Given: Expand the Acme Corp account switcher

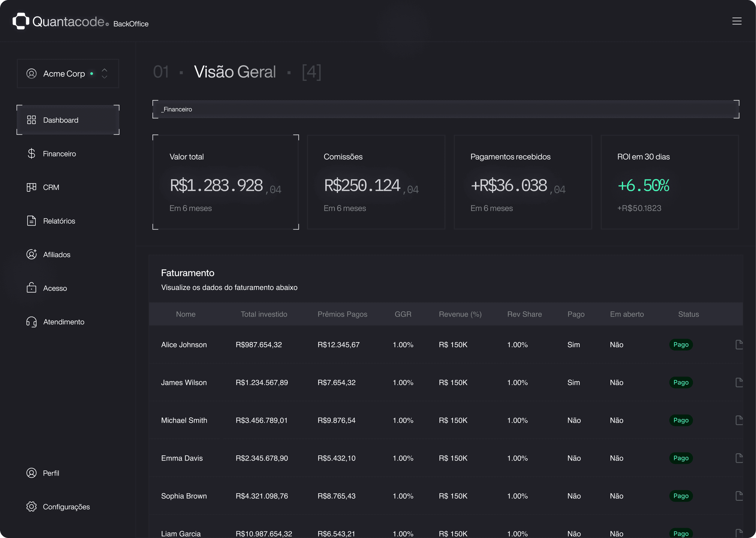Looking at the screenshot, I should click(64, 74).
